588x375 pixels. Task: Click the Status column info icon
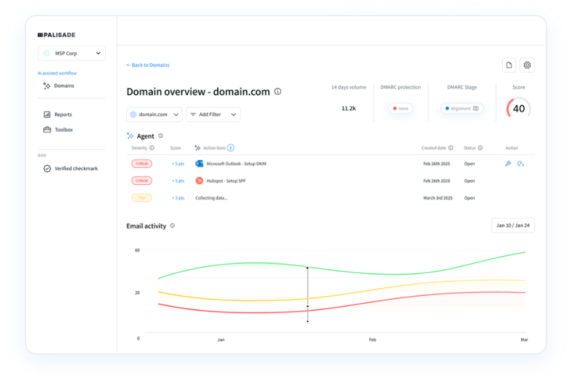(480, 148)
